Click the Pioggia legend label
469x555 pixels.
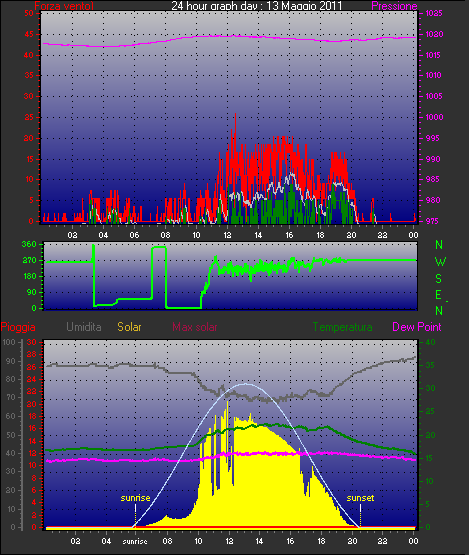(18, 327)
